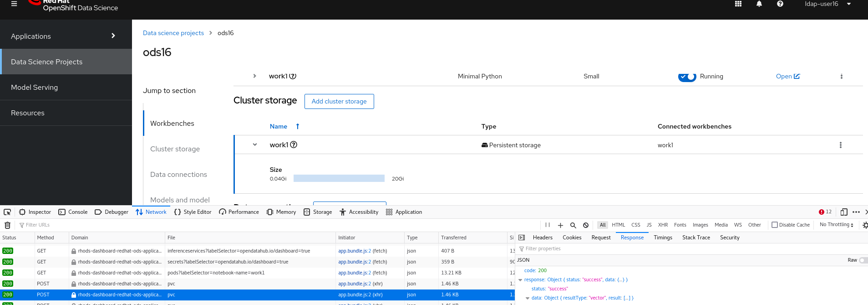Expand the work1 workbench row

[254, 76]
